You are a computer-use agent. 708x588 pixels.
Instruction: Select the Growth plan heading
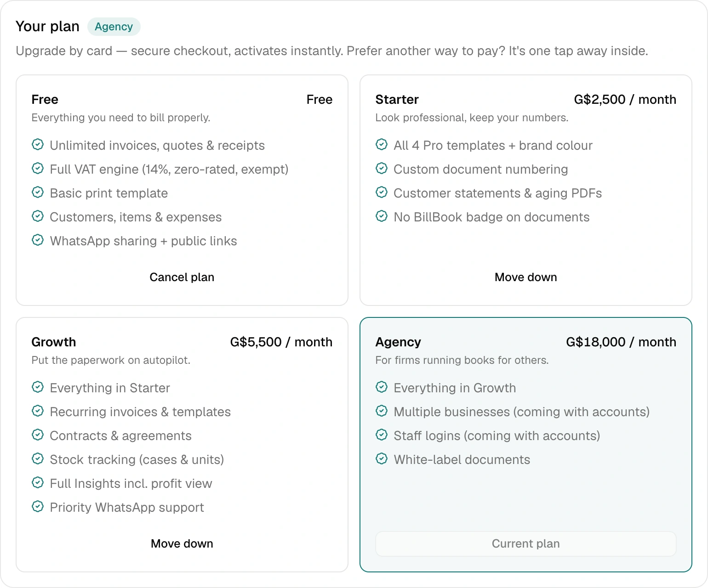[54, 342]
